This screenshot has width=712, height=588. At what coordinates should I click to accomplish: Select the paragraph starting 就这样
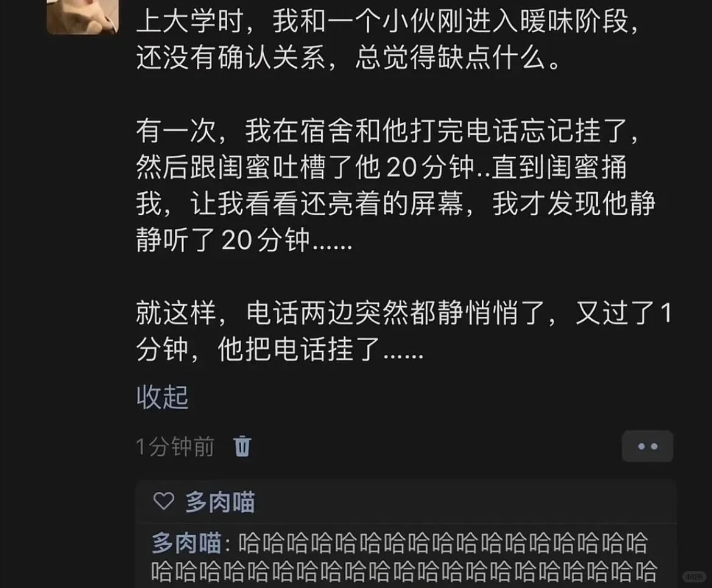point(403,331)
